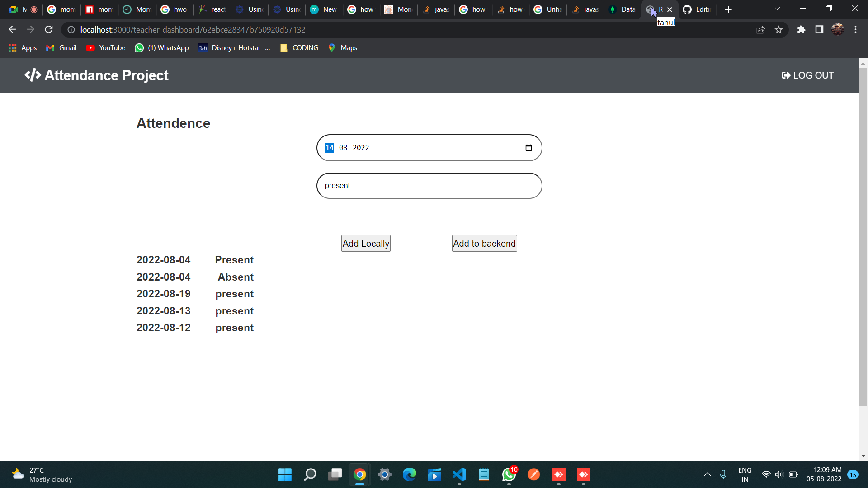Open the Windows Start menu
Image resolution: width=868 pixels, height=488 pixels.
coord(285,474)
